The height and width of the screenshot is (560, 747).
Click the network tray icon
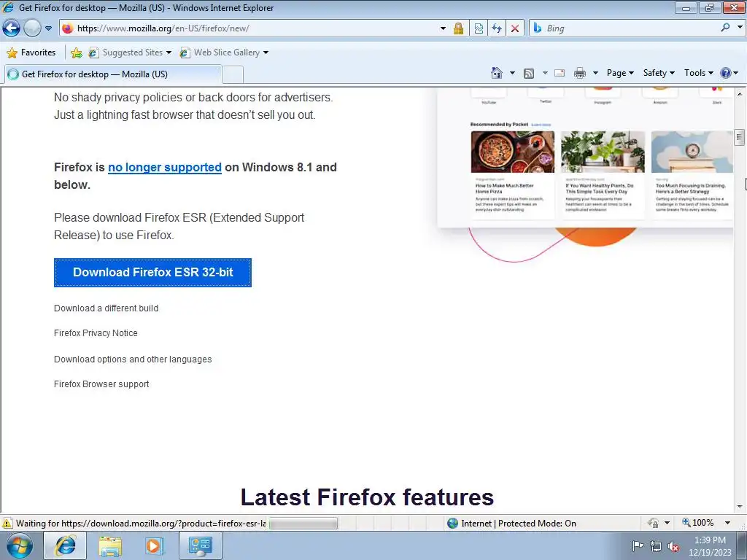pyautogui.click(x=656, y=546)
